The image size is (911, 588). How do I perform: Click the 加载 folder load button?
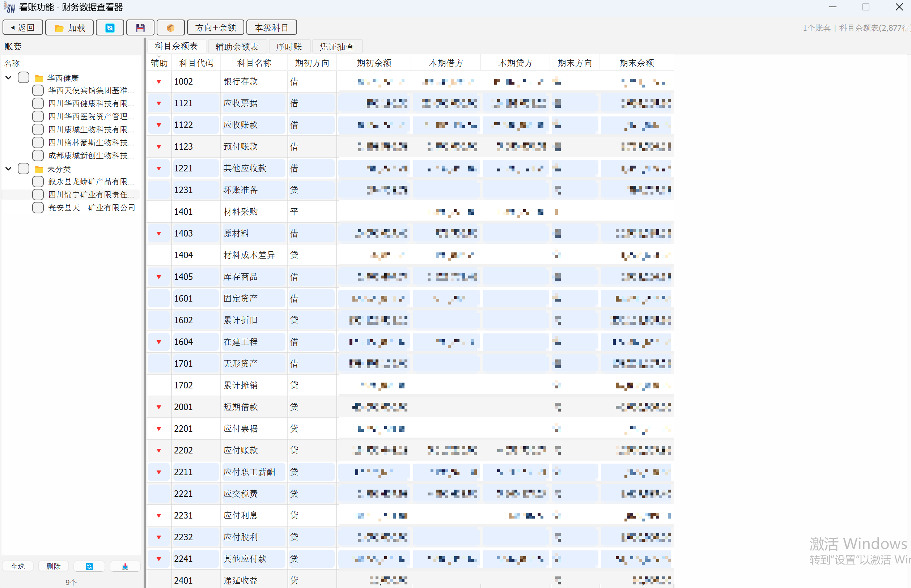(69, 28)
